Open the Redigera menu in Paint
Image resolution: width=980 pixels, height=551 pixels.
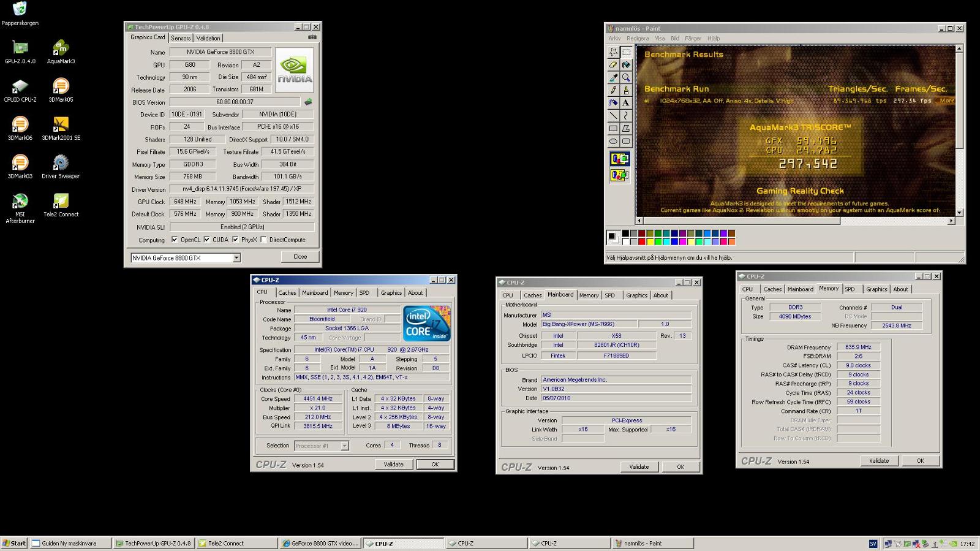(638, 38)
